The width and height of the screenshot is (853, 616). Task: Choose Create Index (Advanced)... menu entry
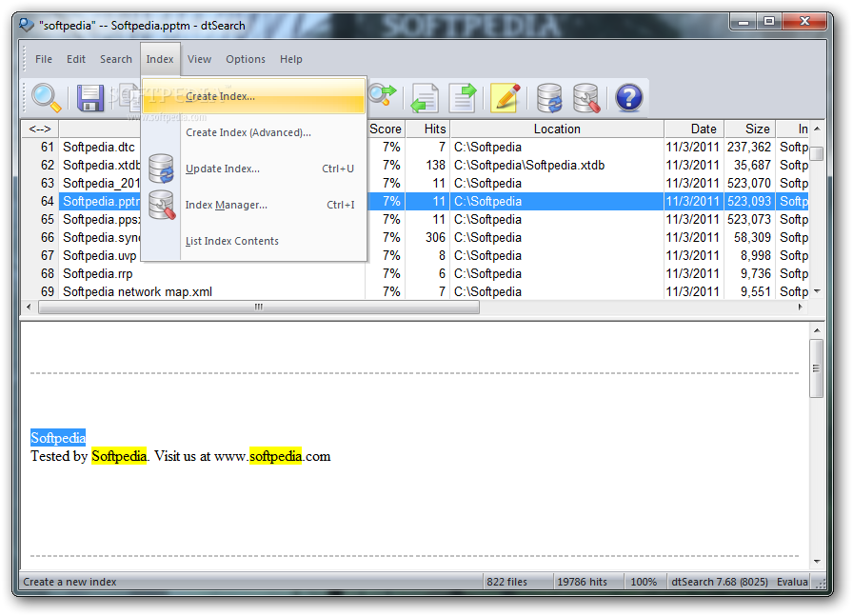253,132
